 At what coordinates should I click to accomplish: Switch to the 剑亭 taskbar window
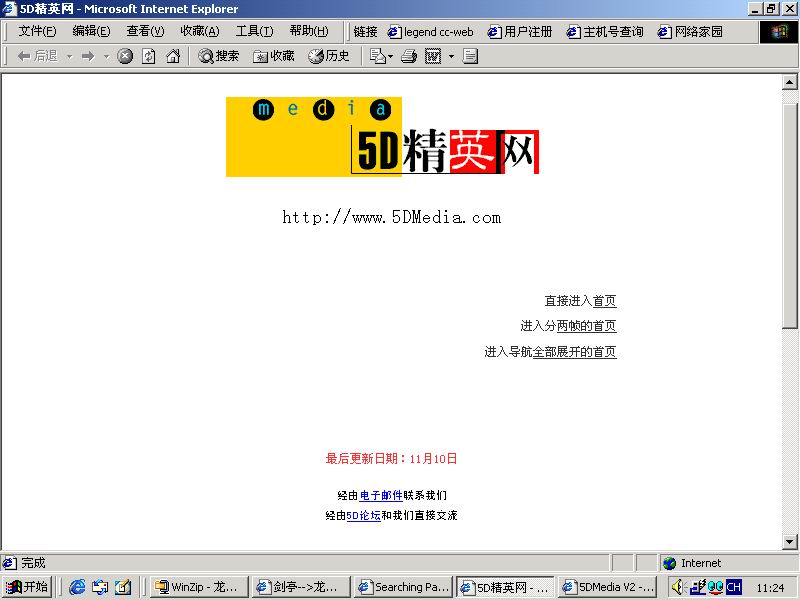(302, 587)
